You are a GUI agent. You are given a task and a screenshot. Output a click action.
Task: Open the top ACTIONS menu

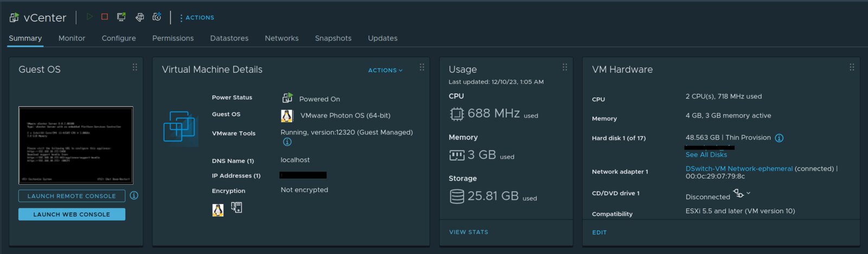click(197, 18)
